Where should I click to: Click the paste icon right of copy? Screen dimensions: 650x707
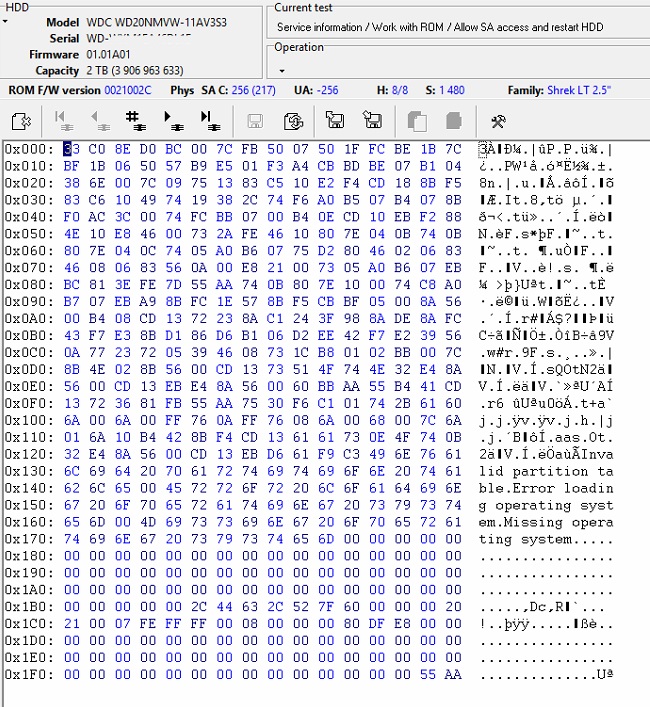coord(453,121)
